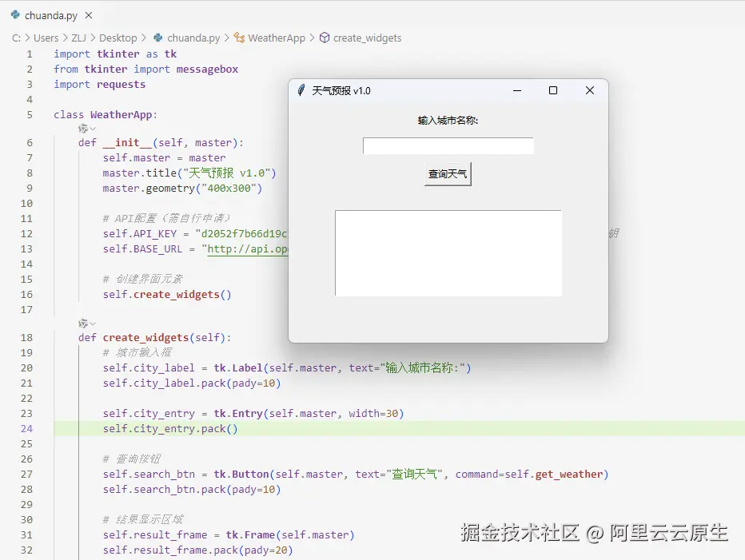Expand dropdown arrow above __init__ method
The width and height of the screenshot is (745, 560).
(x=93, y=129)
